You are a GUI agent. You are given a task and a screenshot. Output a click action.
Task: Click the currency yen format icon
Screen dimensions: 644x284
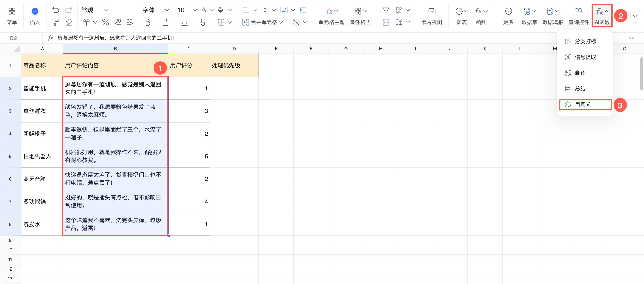coord(86,22)
